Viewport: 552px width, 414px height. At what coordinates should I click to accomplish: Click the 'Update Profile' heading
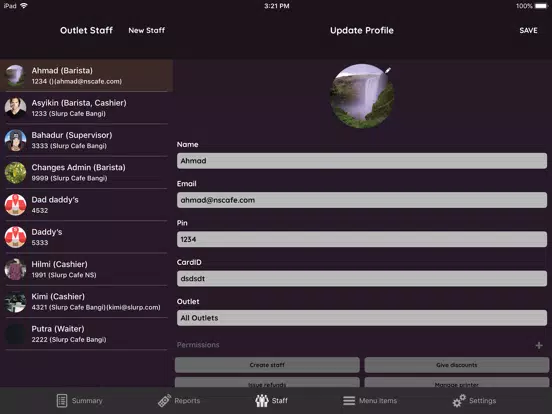click(362, 30)
